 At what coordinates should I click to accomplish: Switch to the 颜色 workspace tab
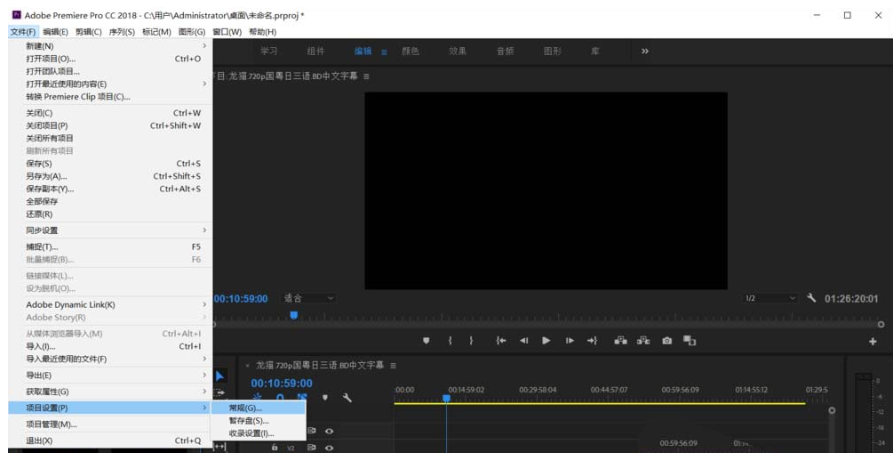410,51
